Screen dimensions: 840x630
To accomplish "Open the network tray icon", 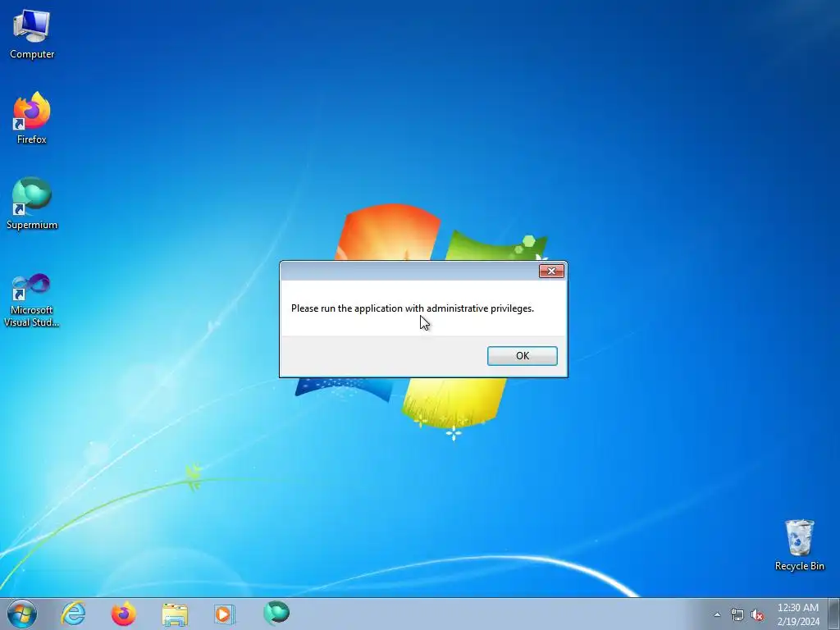I will tap(737, 615).
